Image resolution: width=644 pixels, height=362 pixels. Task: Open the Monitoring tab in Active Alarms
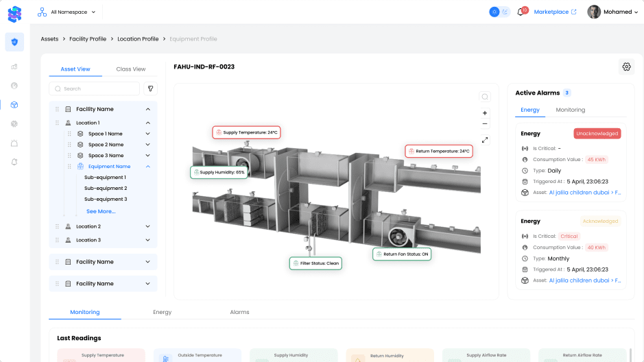[570, 110]
